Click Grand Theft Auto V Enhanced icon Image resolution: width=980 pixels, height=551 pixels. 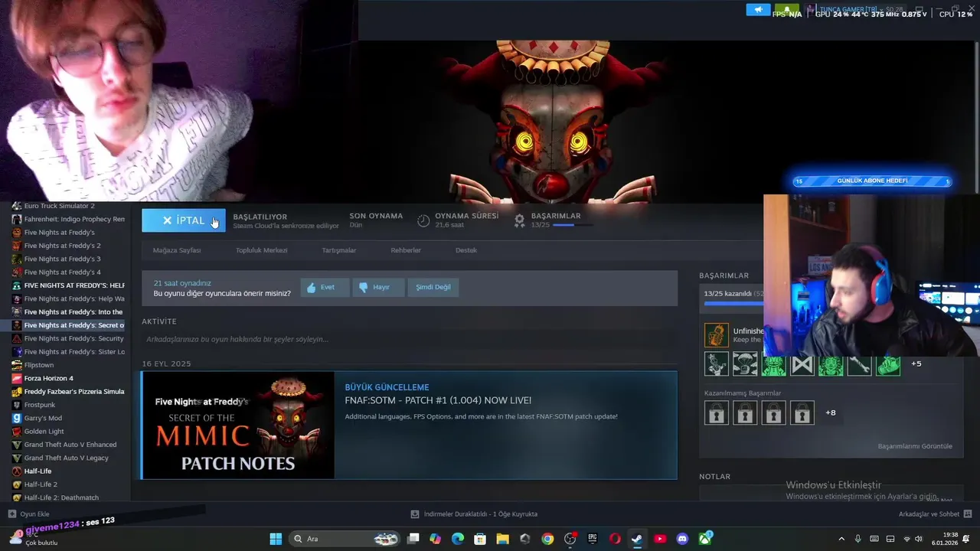[17, 445]
